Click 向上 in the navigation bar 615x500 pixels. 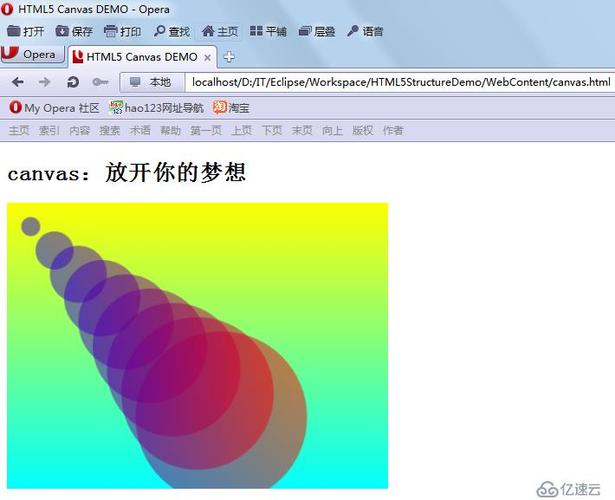[332, 130]
